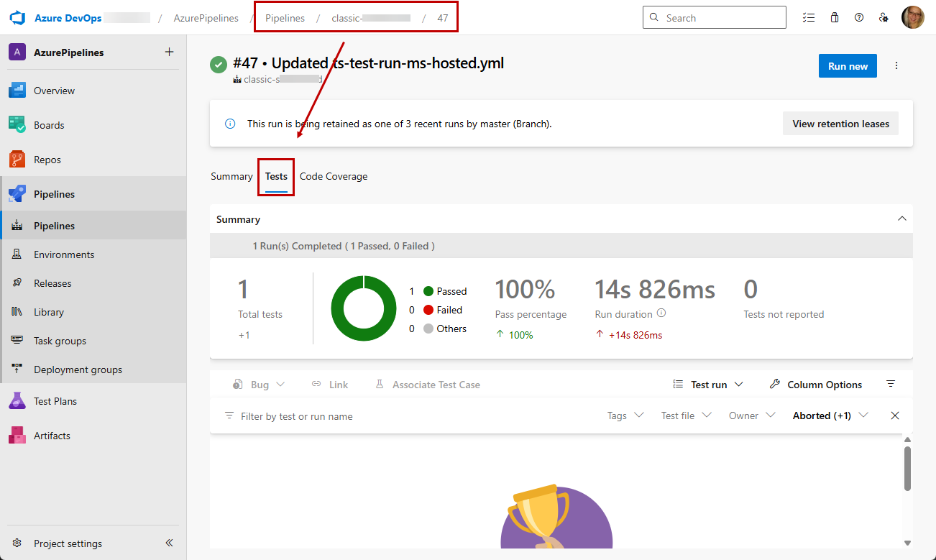The width and height of the screenshot is (936, 560).
Task: Click the green pass results donut chart
Action: point(364,308)
